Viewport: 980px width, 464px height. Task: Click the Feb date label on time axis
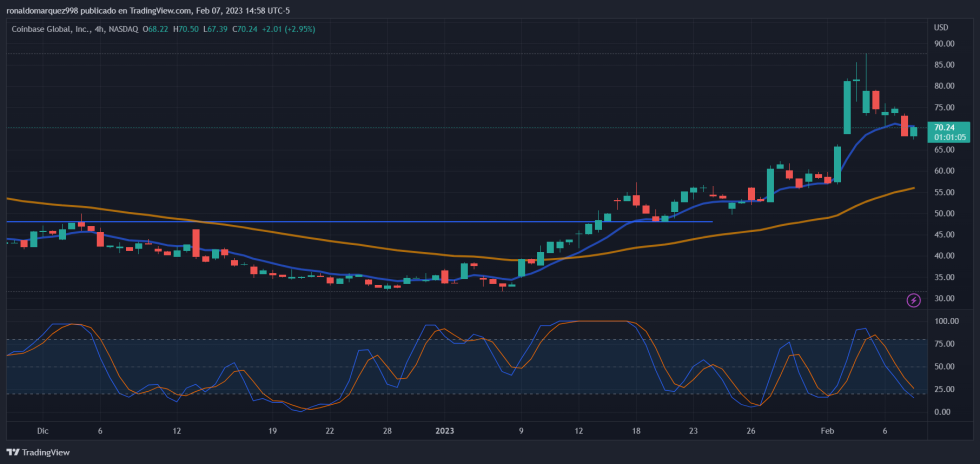coord(827,431)
